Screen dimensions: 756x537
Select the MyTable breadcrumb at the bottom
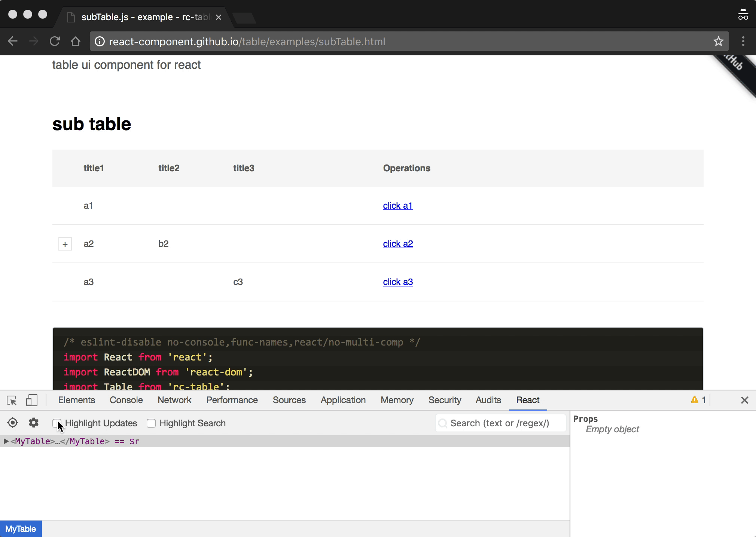click(x=21, y=529)
